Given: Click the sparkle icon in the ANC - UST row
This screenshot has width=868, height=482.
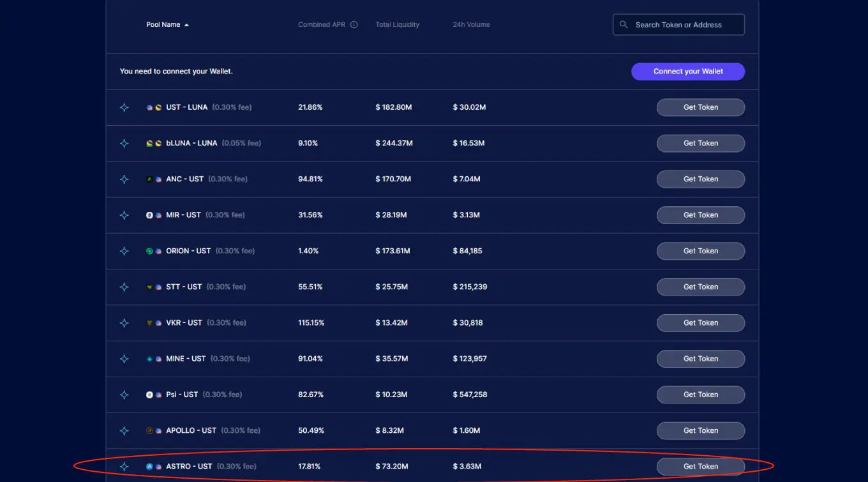Looking at the screenshot, I should coord(124,179).
